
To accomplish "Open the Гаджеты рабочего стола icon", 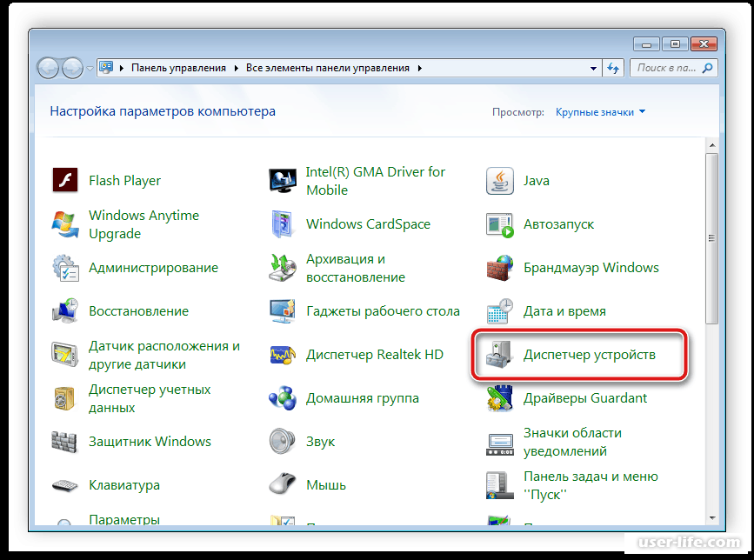I will (283, 311).
